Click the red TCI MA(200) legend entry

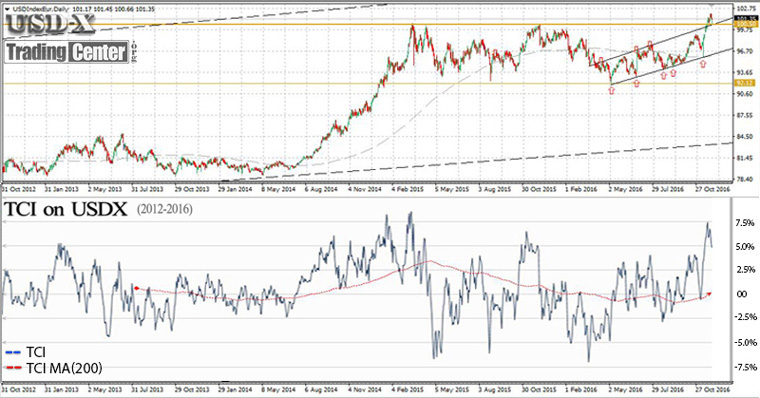(54, 368)
